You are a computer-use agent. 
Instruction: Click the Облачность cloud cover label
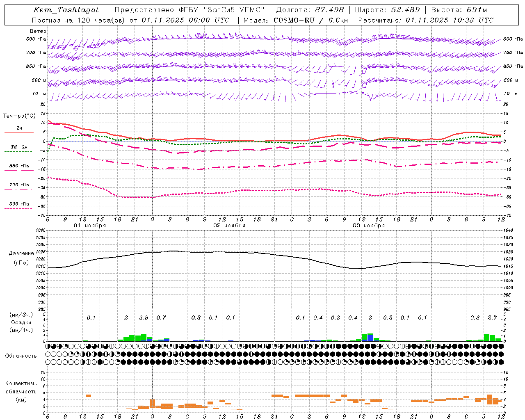tap(21, 356)
